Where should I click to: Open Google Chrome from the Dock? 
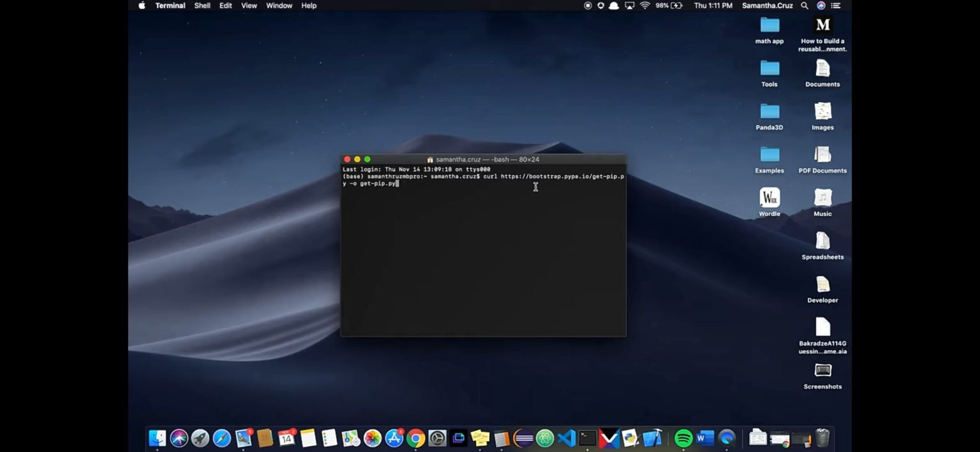point(415,439)
